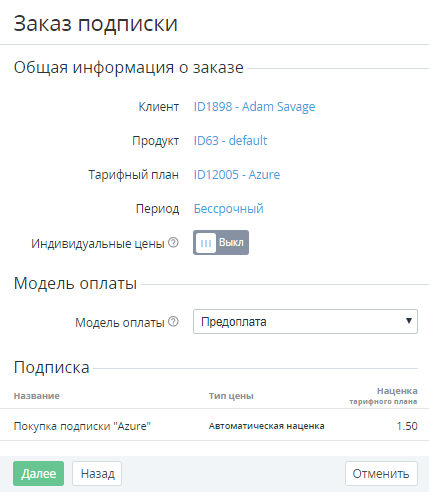Click the Название column header

tap(37, 396)
